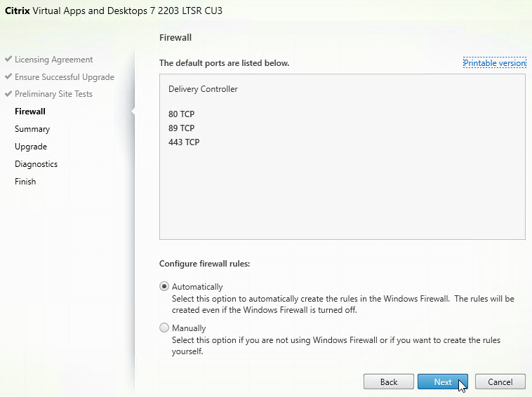Select the Summary step
Screen dimensions: 532x397
point(32,129)
